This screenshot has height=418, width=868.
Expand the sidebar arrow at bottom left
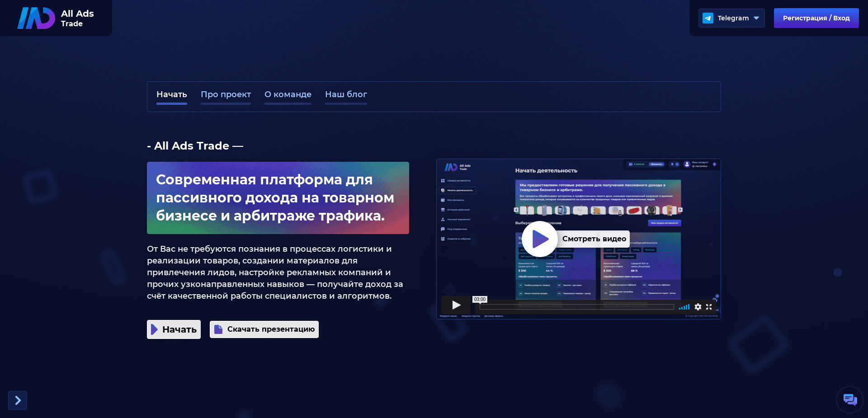pos(17,400)
